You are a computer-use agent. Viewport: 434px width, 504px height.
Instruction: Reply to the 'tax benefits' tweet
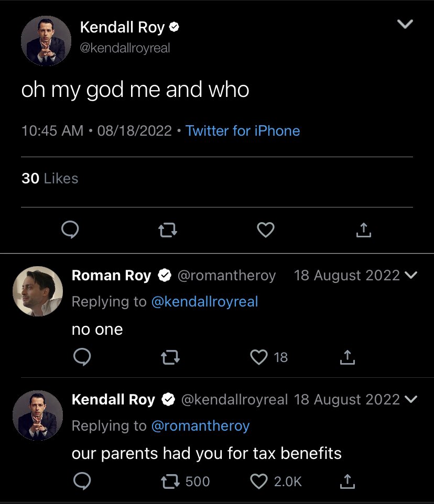[x=82, y=481]
